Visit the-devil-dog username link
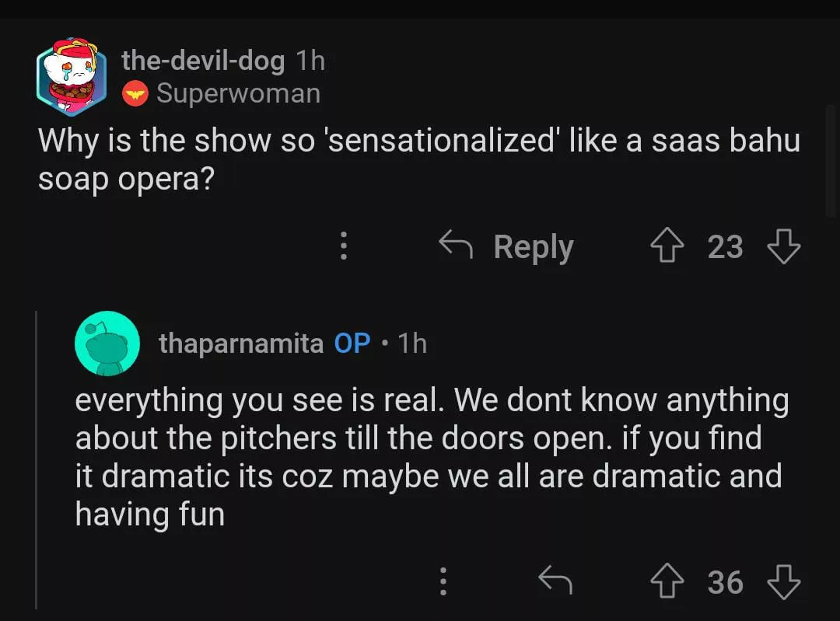Screen dimensions: 840x621 pos(203,61)
